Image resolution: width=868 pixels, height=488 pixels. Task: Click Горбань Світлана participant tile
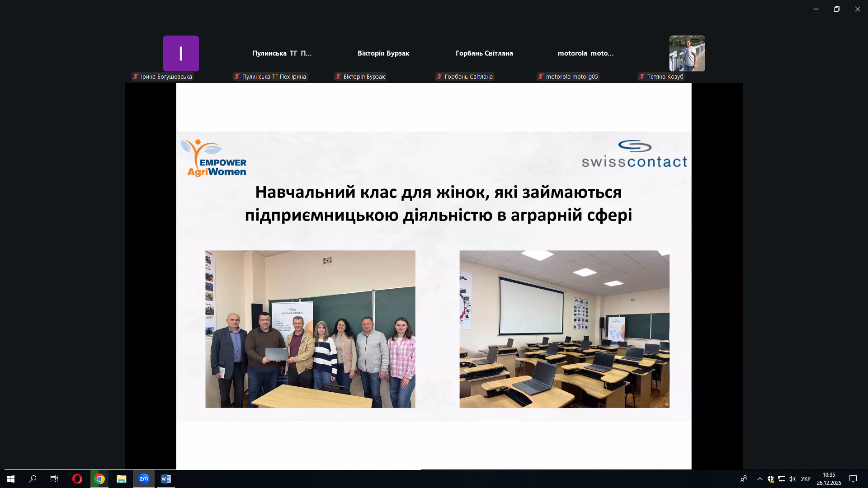coord(484,53)
